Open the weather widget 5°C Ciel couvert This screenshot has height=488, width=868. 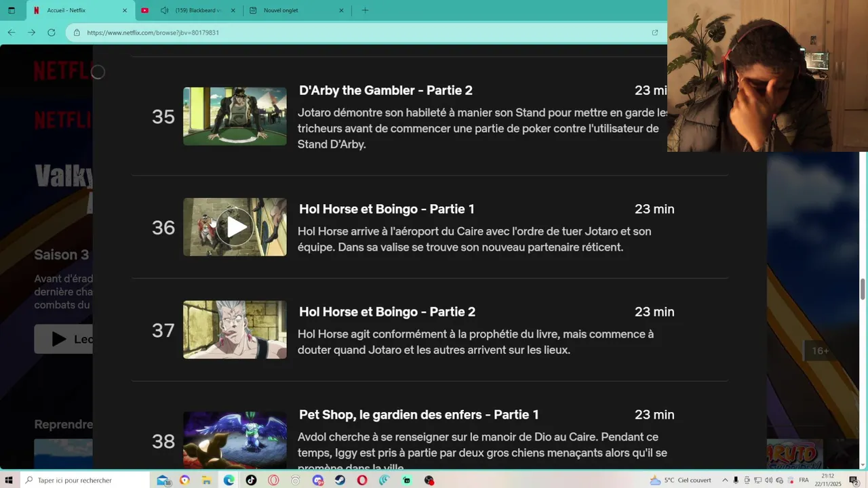coord(681,480)
